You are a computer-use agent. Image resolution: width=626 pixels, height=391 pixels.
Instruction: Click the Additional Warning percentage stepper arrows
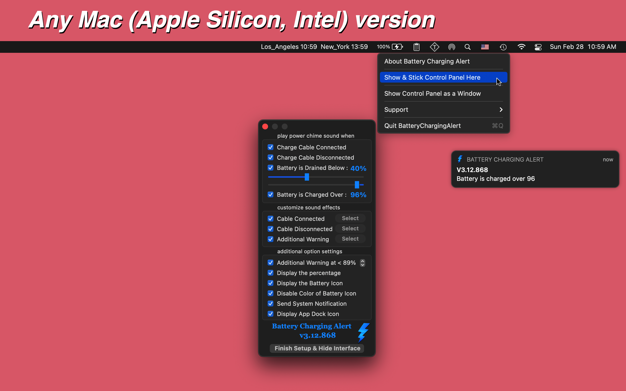[363, 263]
